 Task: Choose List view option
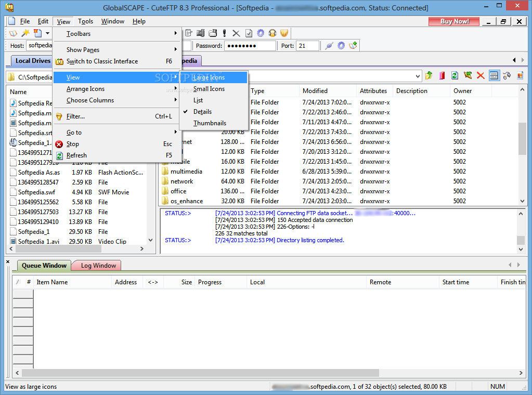tap(214, 100)
